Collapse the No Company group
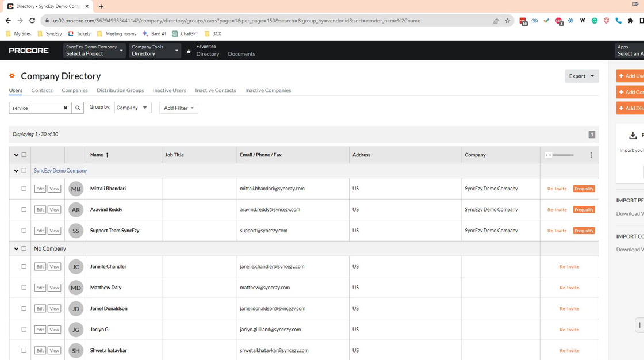The width and height of the screenshot is (644, 360). pos(16,248)
